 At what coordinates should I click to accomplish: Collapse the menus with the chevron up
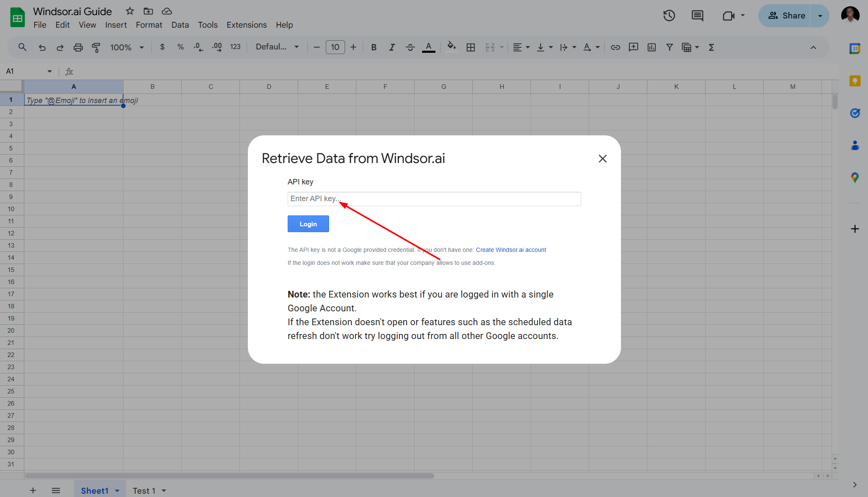point(813,47)
